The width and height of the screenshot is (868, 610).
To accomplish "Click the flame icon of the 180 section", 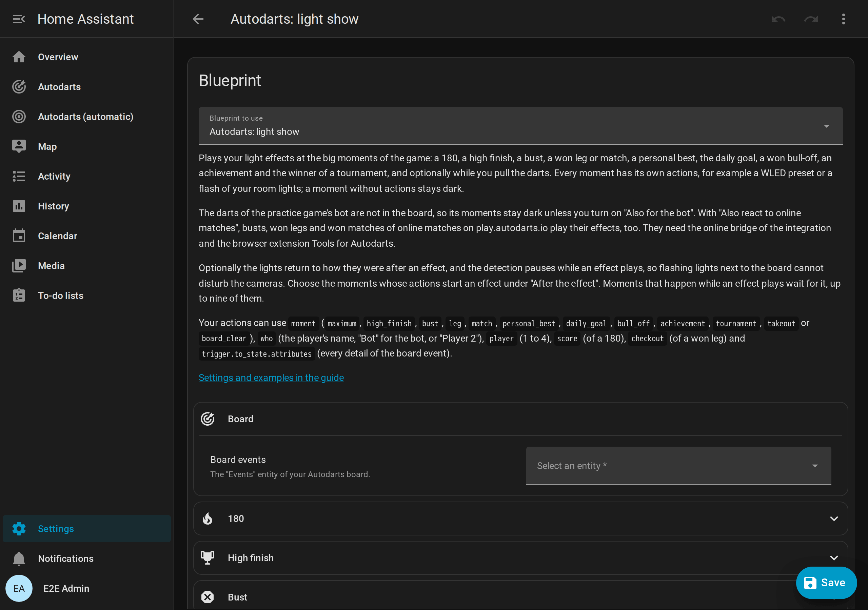I will point(208,518).
